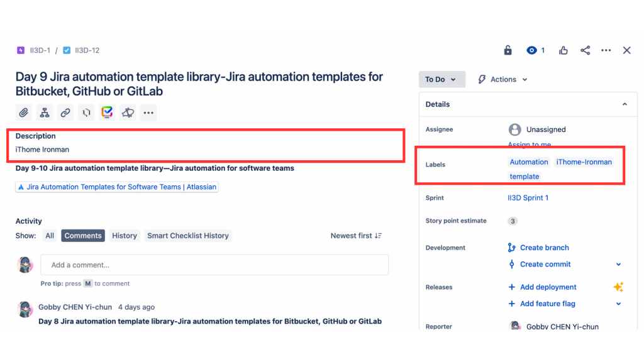Open the share icon
This screenshot has width=644, height=362.
pos(585,50)
